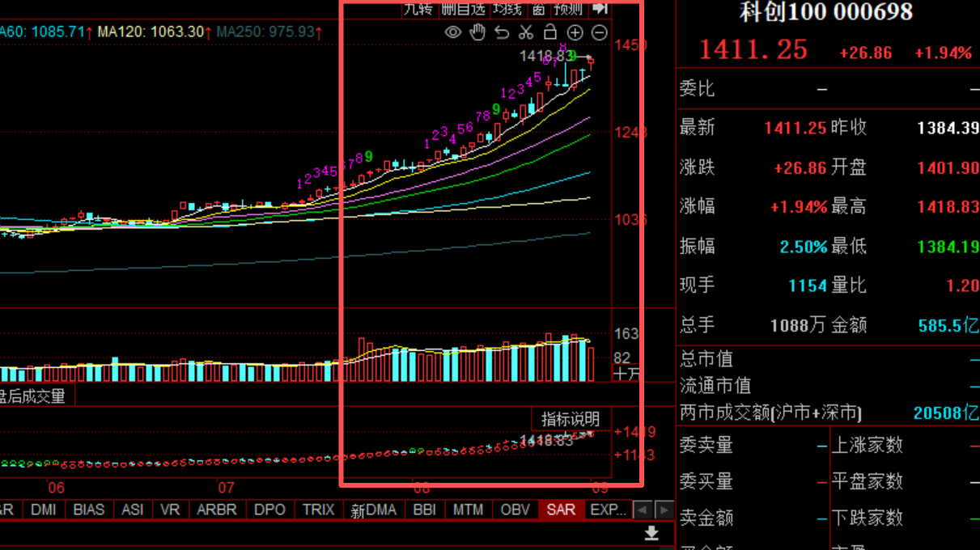Click the 委比 row label

click(698, 88)
